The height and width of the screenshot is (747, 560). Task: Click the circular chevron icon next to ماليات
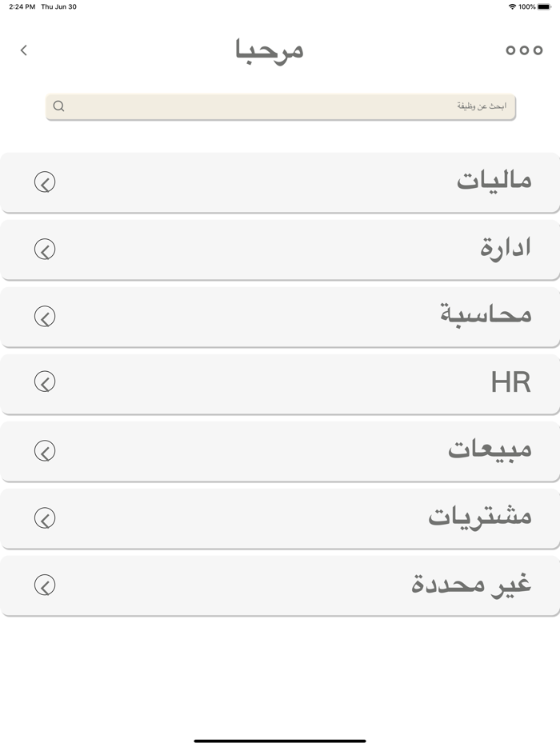pos(46,182)
